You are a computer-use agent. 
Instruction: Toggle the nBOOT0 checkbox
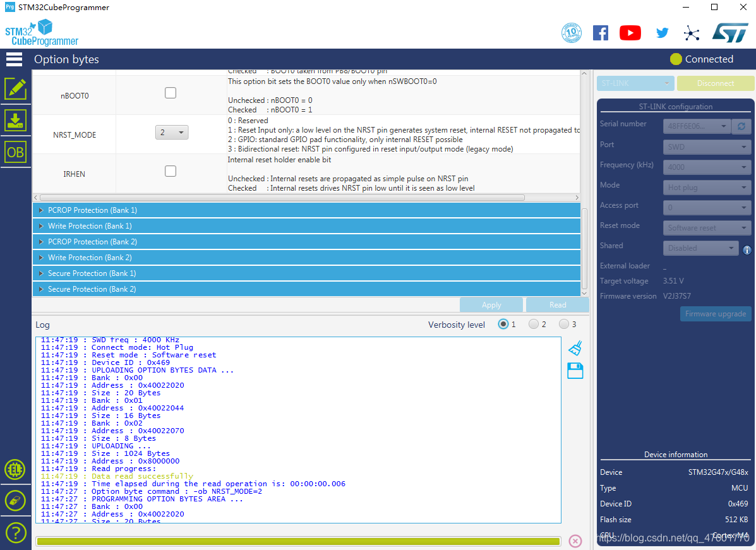[171, 93]
